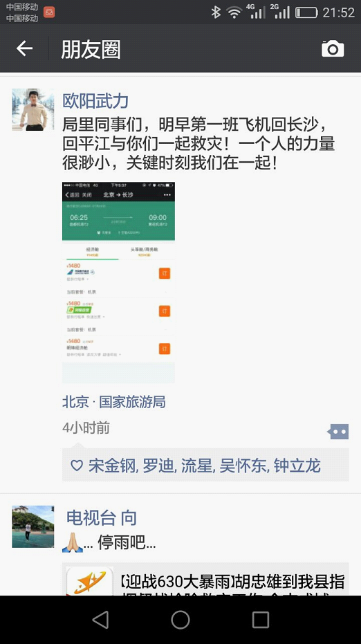361x644 pixels.
Task: Tap the back arrow in header
Action: 24,49
